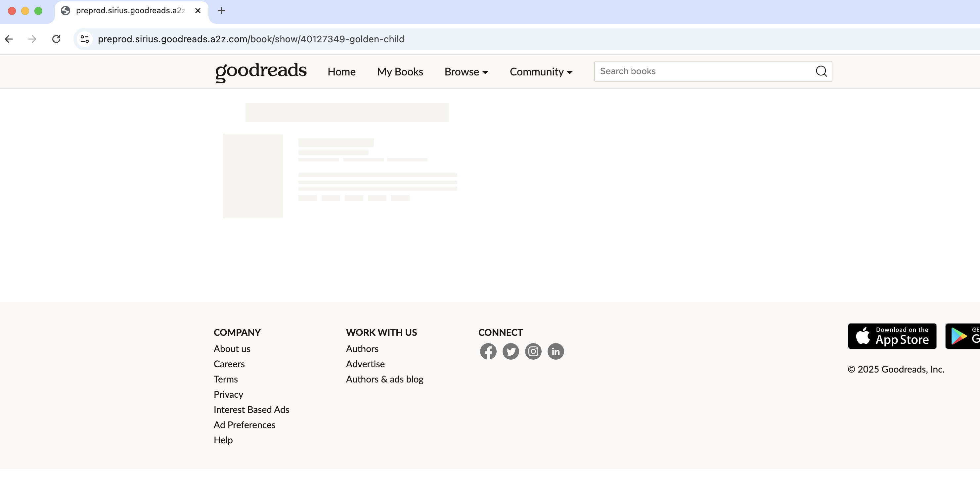Go to Home in navigation
The image size is (980, 491).
(x=341, y=71)
